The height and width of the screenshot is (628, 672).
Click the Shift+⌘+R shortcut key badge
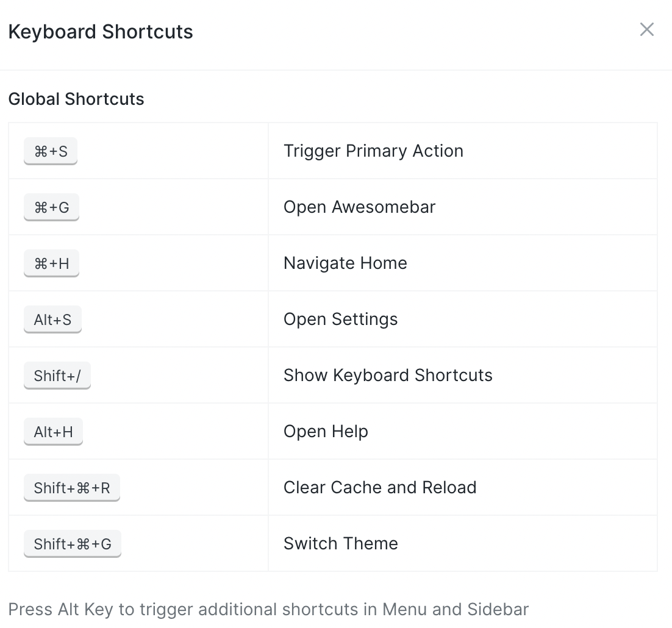[x=71, y=487]
